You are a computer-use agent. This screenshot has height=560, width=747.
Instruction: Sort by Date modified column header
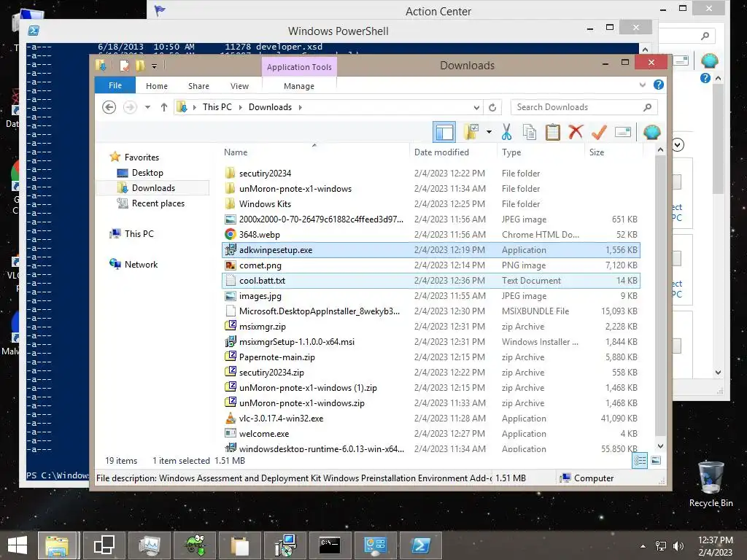(441, 152)
